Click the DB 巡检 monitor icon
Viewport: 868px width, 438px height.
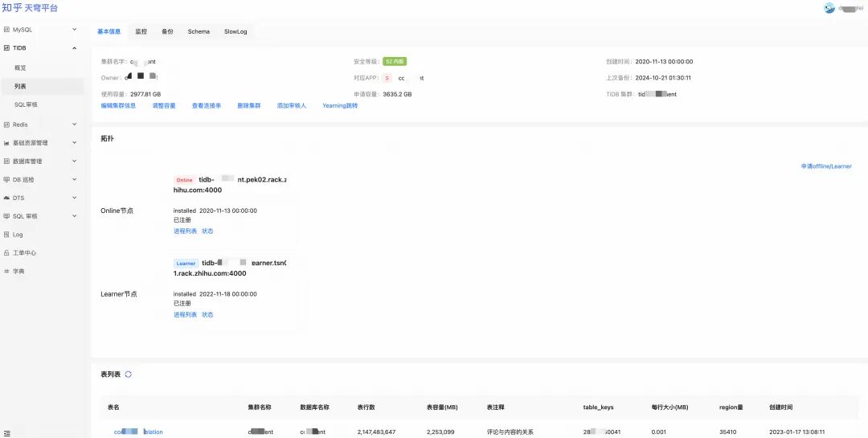tap(6, 179)
